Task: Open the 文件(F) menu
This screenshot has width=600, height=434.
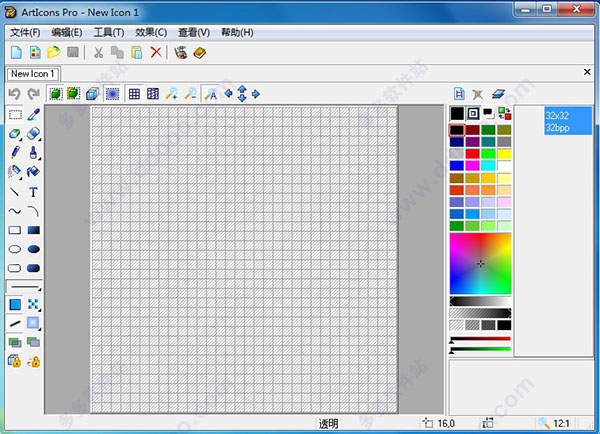Action: point(25,33)
